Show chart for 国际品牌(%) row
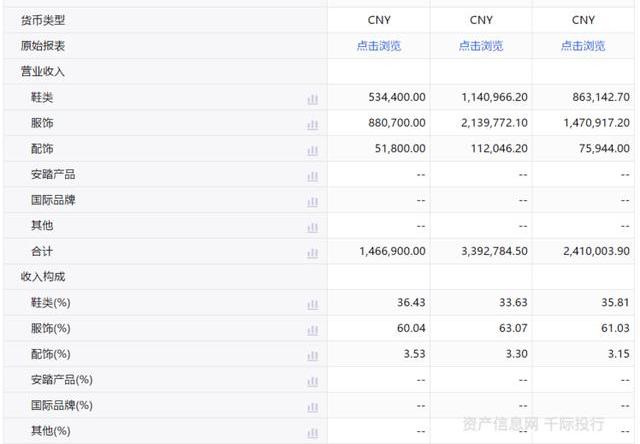This screenshot has height=444, width=640. [x=313, y=407]
